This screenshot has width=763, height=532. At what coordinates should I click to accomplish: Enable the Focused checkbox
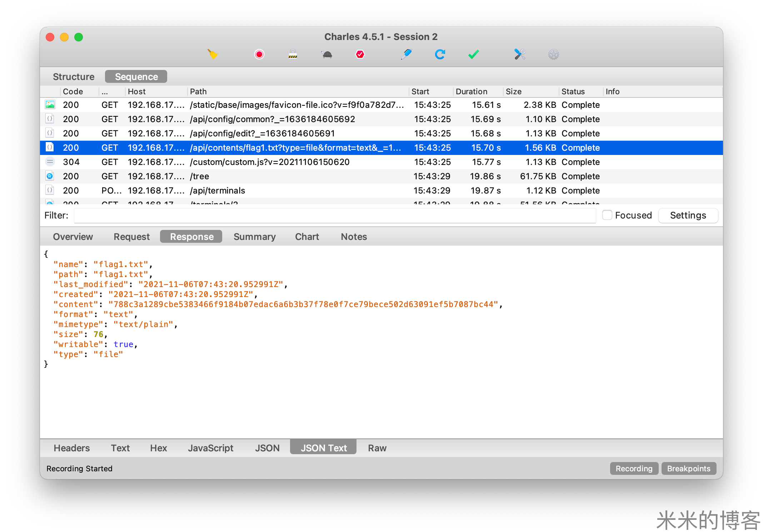click(x=607, y=215)
